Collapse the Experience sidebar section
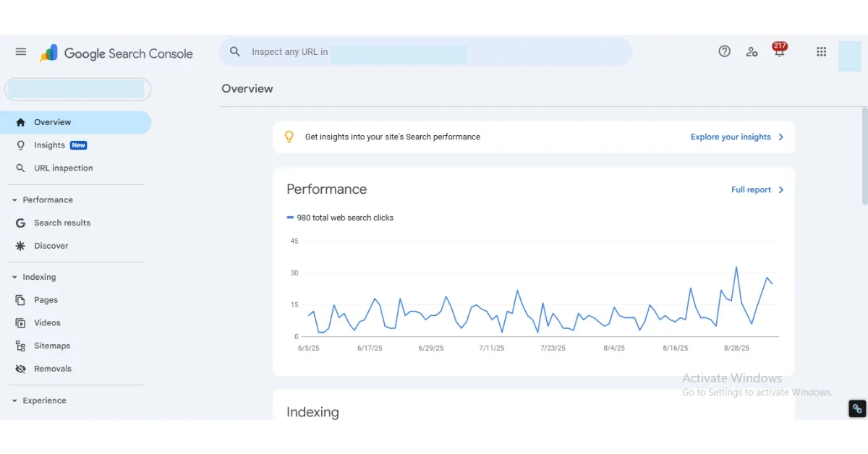This screenshot has width=868, height=454. coord(14,401)
